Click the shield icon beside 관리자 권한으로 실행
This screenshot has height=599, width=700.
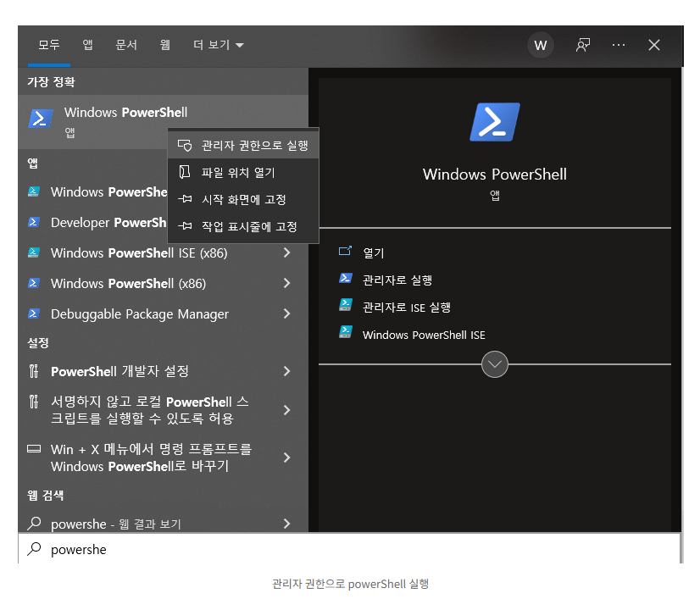pyautogui.click(x=185, y=146)
